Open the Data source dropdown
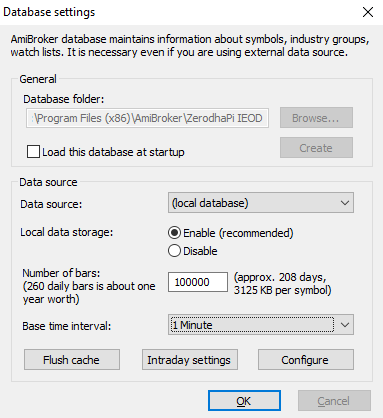This screenshot has width=383, height=418. pyautogui.click(x=261, y=203)
